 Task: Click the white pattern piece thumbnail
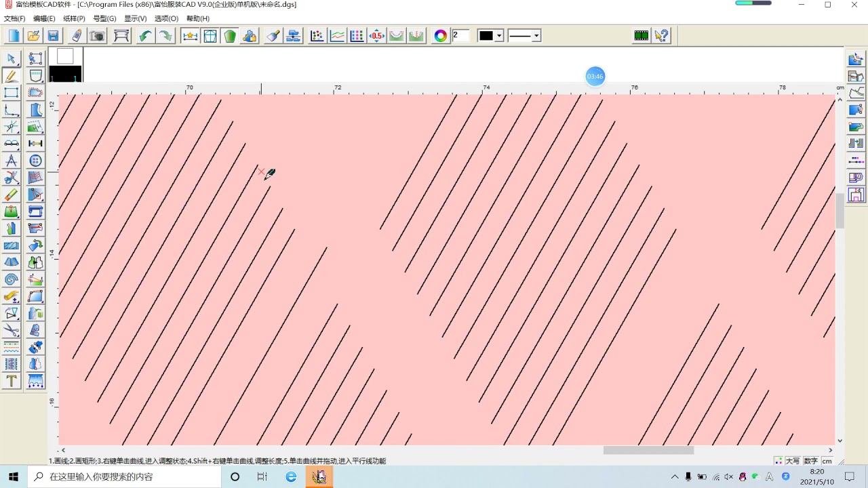(x=65, y=56)
